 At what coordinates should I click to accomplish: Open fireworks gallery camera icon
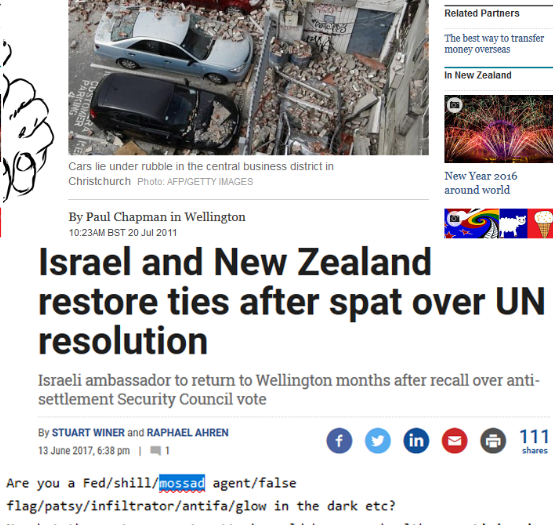coord(454,105)
